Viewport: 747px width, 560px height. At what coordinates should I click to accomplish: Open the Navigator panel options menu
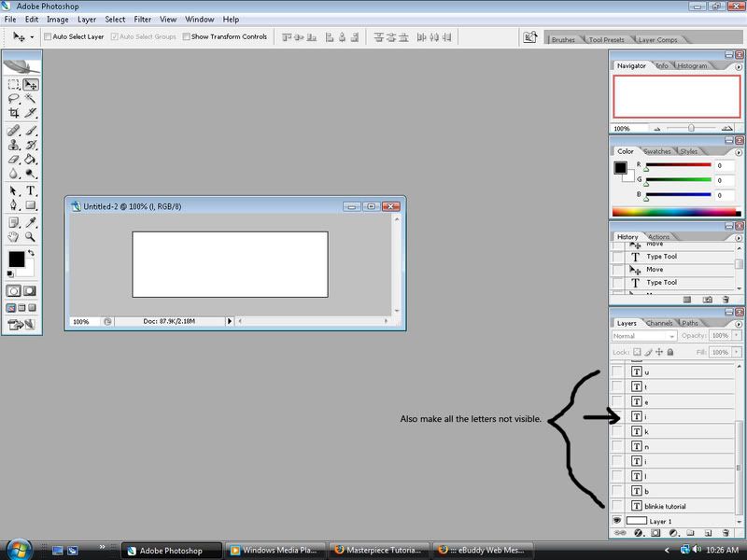point(739,67)
